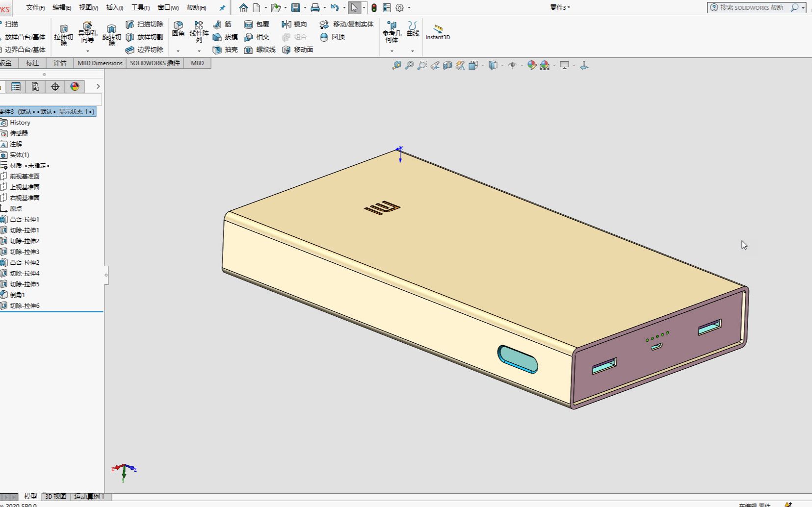Open the Fillet dropdown arrow
The height and width of the screenshot is (507, 812).
tap(178, 51)
